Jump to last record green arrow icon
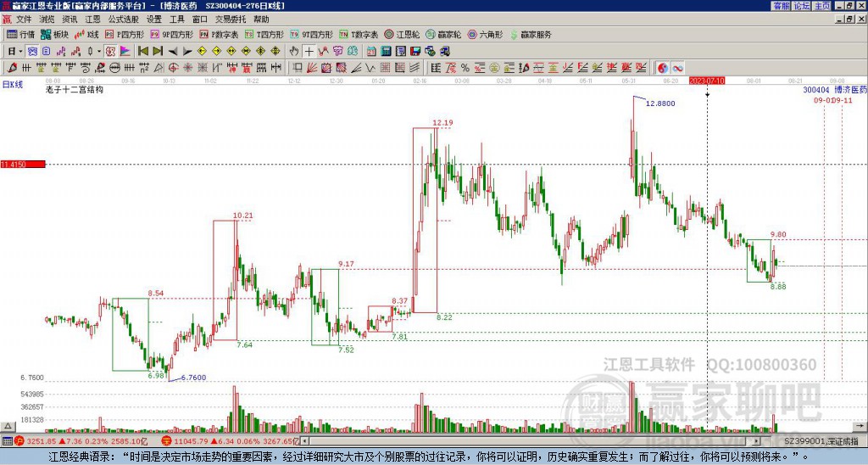The width and height of the screenshot is (868, 465). click(x=158, y=51)
